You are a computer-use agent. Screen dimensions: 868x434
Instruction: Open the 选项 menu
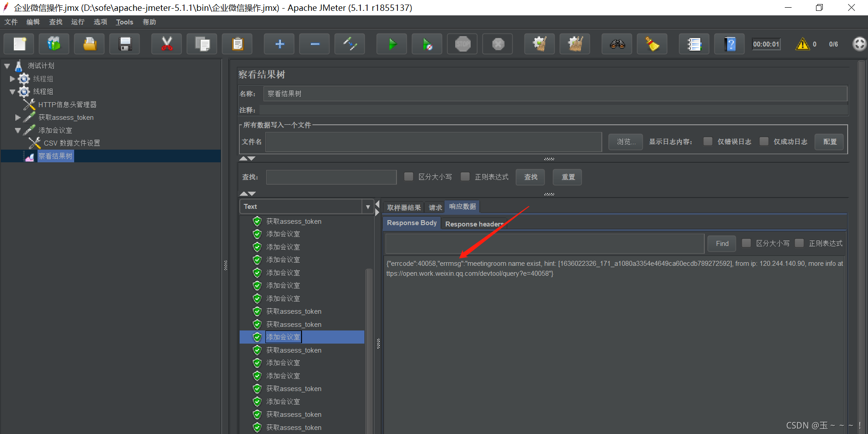coord(100,22)
